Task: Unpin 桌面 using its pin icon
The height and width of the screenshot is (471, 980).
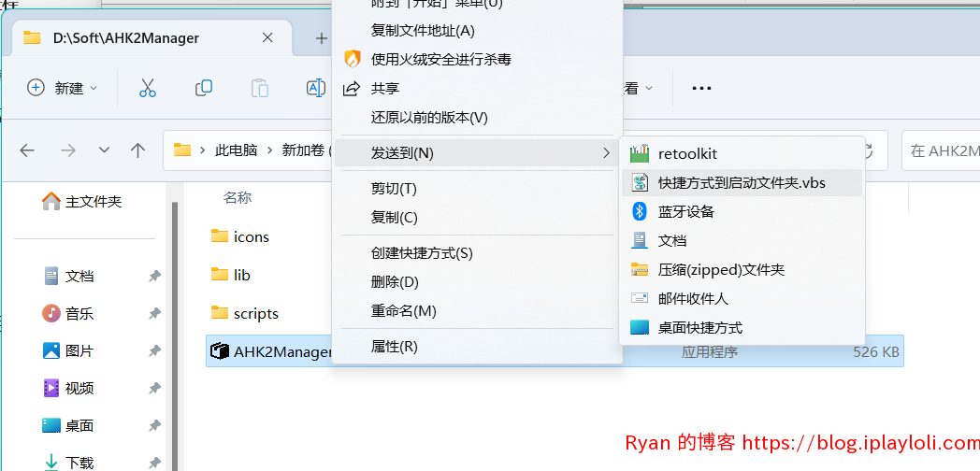Action: tap(154, 426)
